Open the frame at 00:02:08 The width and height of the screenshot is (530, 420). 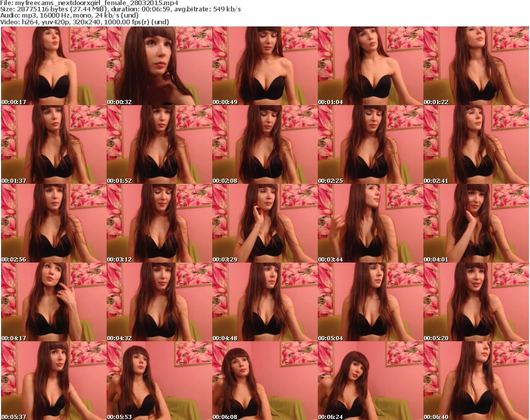click(x=264, y=144)
